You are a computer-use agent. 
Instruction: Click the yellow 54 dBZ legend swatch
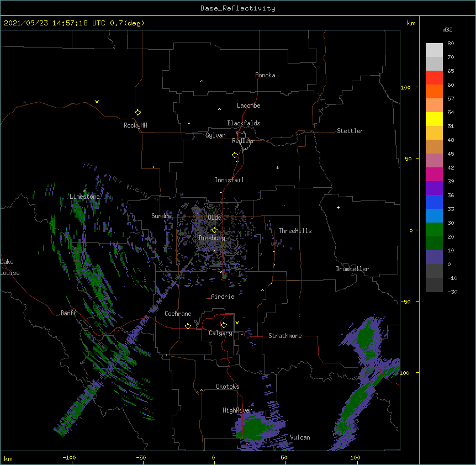(x=434, y=119)
